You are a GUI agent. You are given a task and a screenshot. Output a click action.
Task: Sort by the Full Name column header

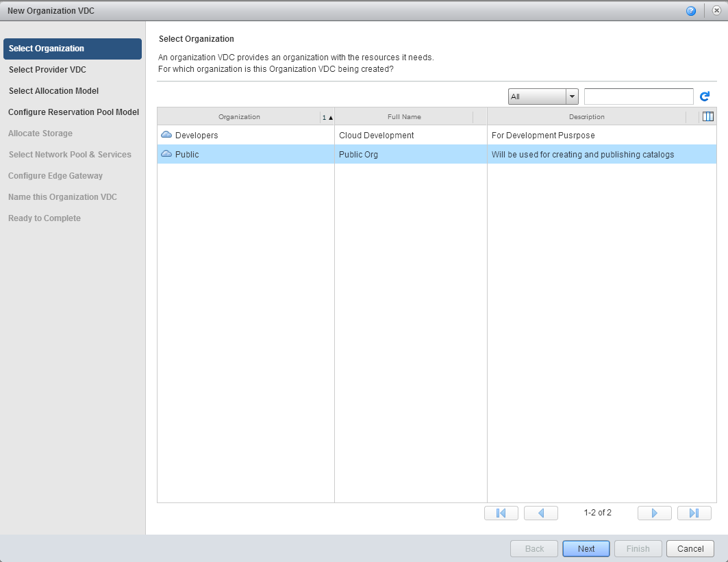pos(404,117)
